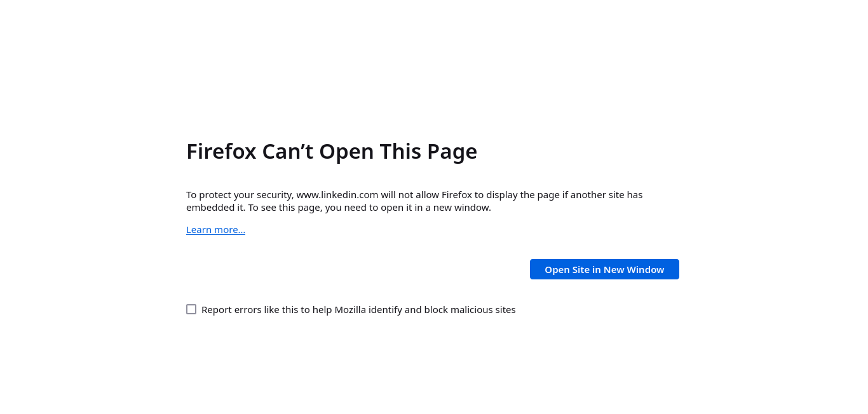Select the heading Firefox Can't Open This Page
This screenshot has width=868, height=414.
[332, 151]
